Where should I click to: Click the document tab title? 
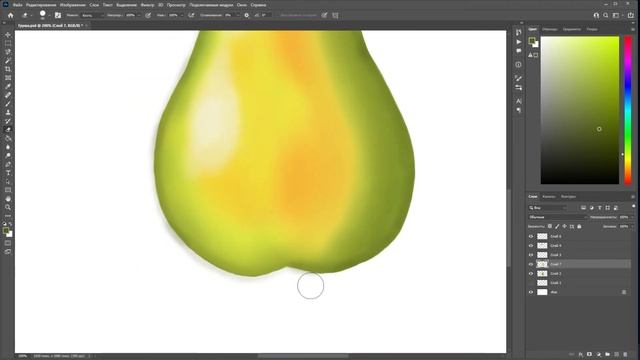(49, 25)
